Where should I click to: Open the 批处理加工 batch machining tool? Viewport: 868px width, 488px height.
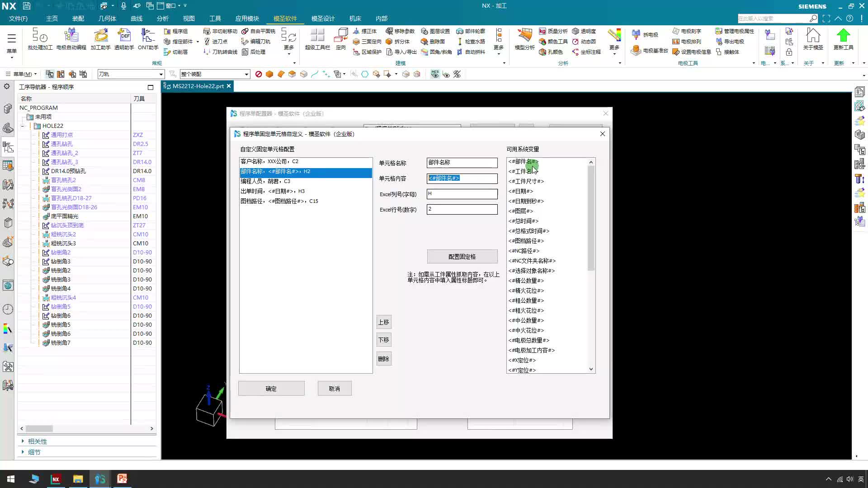click(x=40, y=39)
